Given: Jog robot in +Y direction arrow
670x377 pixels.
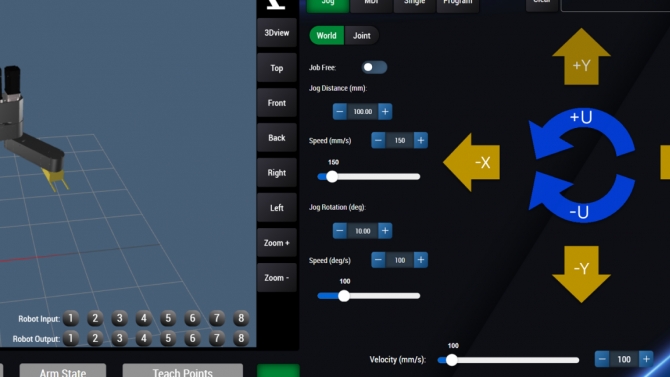Looking at the screenshot, I should click(581, 57).
